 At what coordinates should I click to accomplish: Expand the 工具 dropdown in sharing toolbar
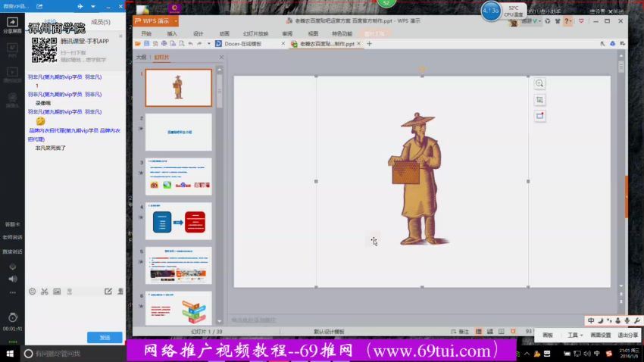coord(574,335)
